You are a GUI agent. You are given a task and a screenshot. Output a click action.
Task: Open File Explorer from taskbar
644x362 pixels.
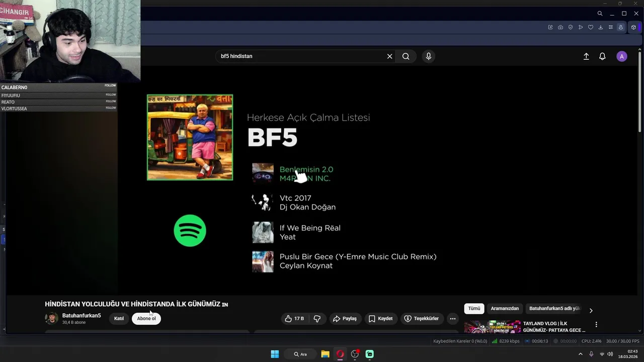coord(325,354)
